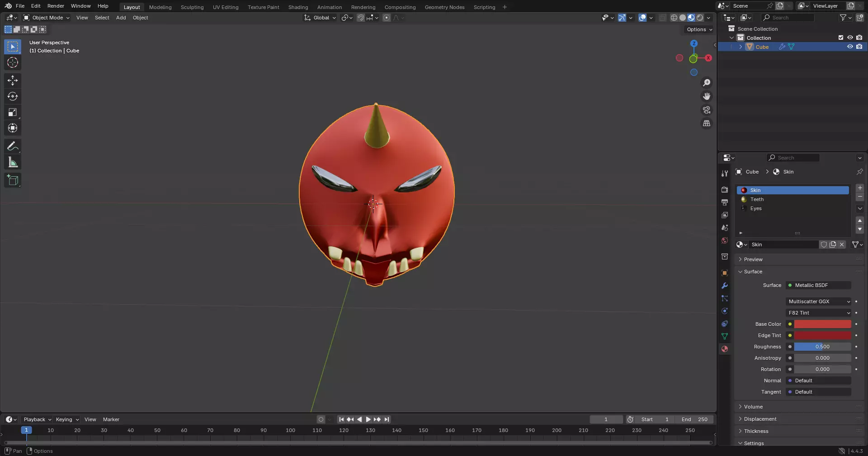Choose the Add Cube tool

tap(13, 180)
